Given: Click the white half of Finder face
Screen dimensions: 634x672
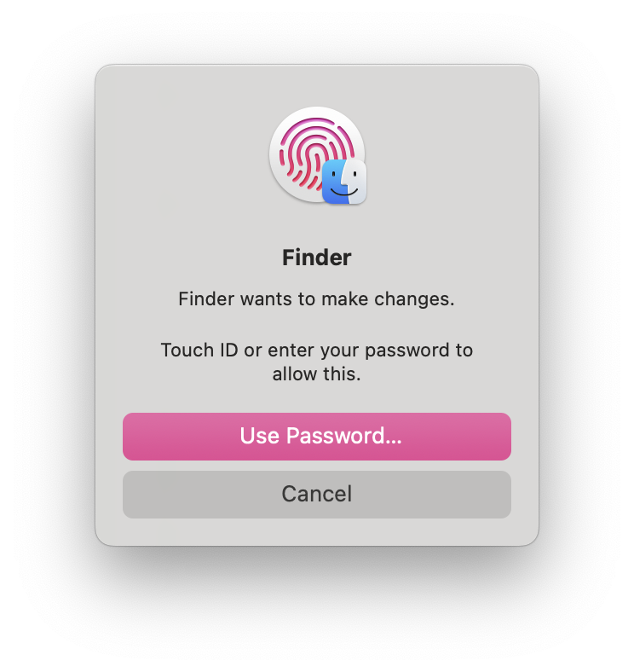Looking at the screenshot, I should [x=357, y=182].
